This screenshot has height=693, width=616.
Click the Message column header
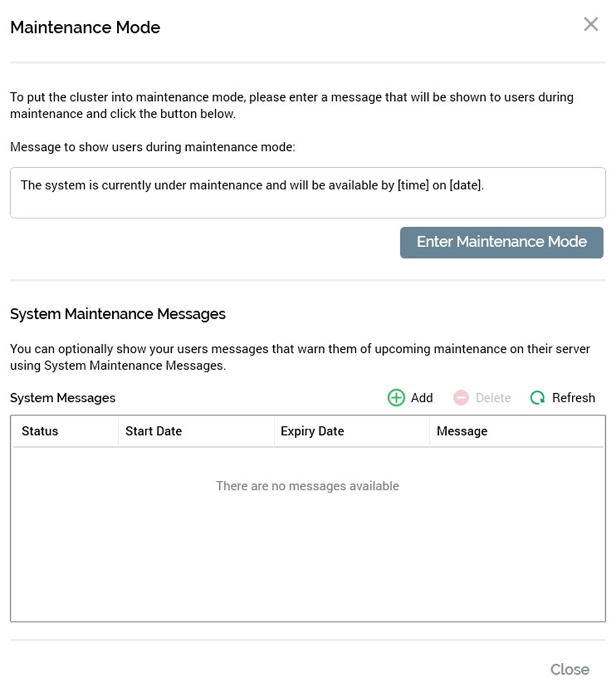point(462,431)
